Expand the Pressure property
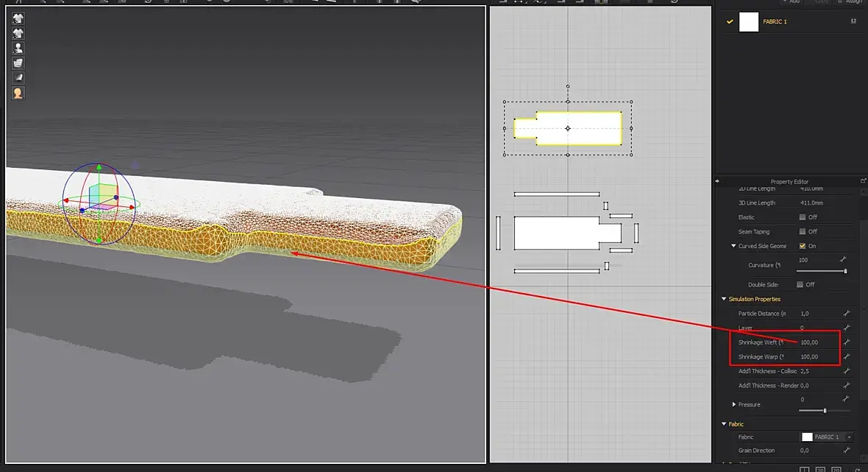 (734, 404)
